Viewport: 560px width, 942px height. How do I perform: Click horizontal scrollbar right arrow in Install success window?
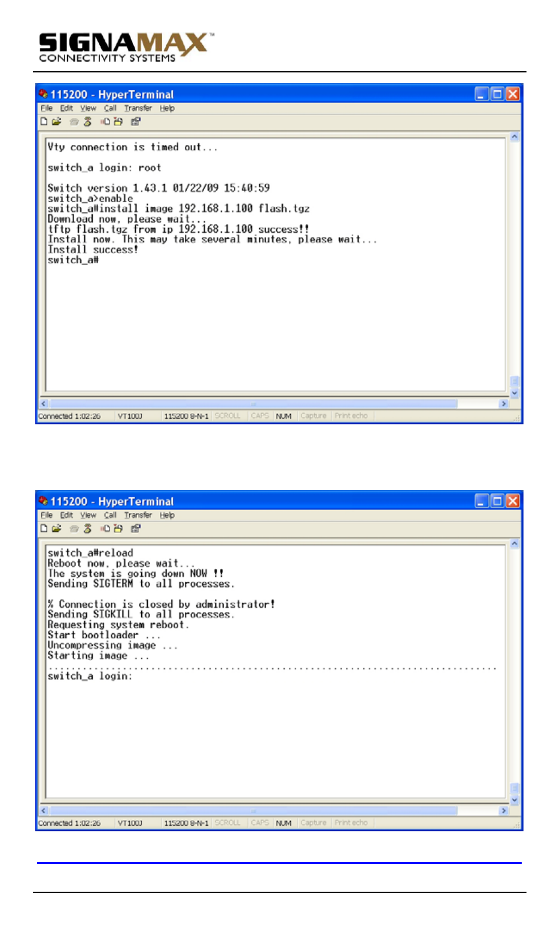pos(504,404)
